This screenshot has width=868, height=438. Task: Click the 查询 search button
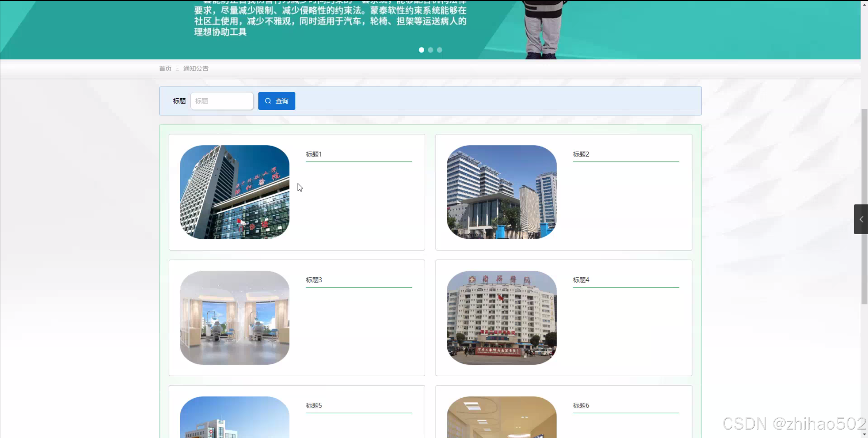pos(276,101)
